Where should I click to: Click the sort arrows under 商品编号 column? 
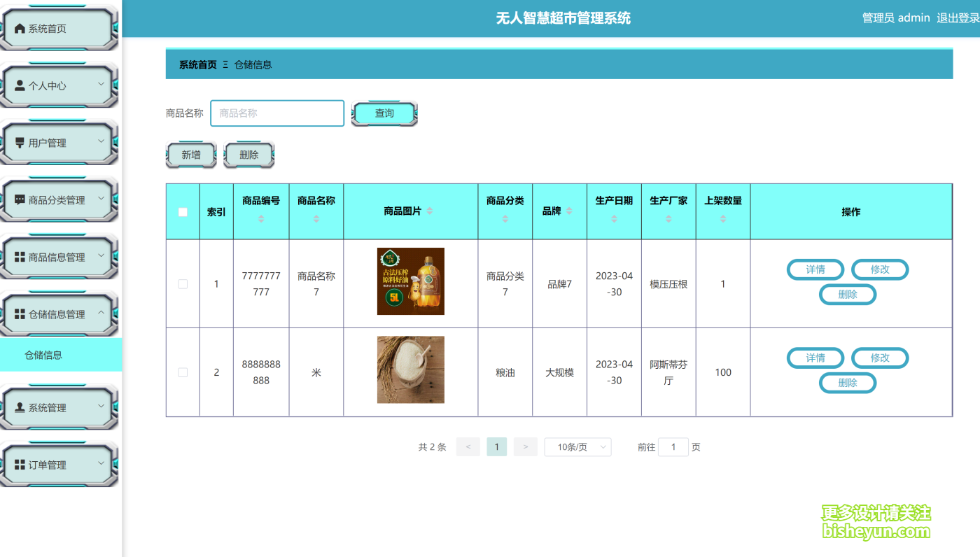point(261,219)
